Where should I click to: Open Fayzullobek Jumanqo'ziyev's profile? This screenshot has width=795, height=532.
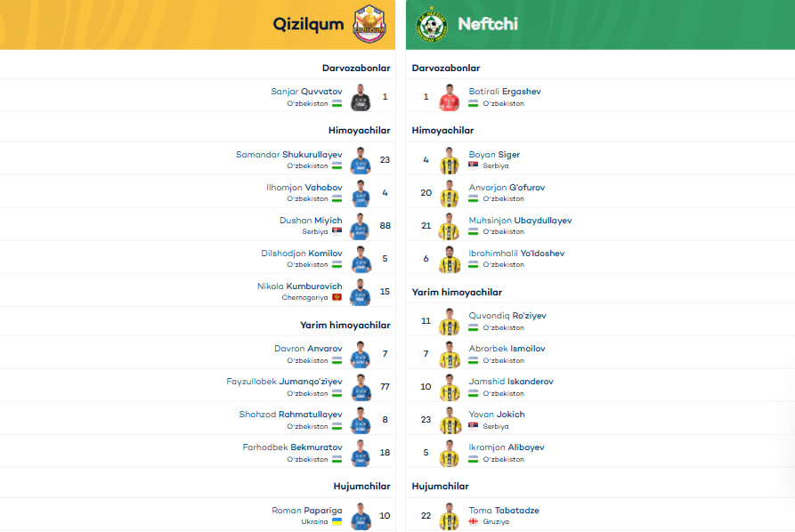click(284, 382)
